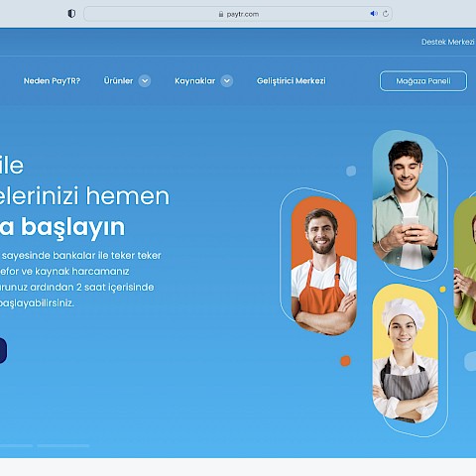Click the partially visible green-background photo

pyautogui.click(x=465, y=265)
